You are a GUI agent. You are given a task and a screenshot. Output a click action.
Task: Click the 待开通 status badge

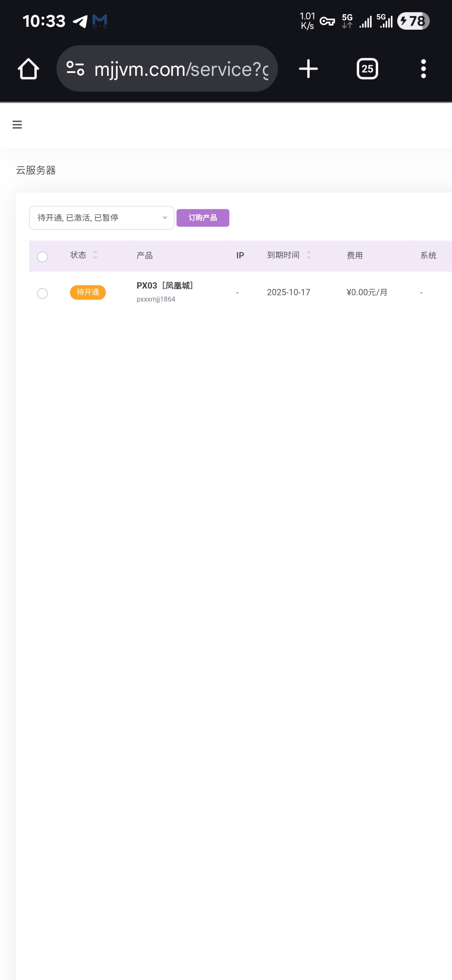click(87, 292)
